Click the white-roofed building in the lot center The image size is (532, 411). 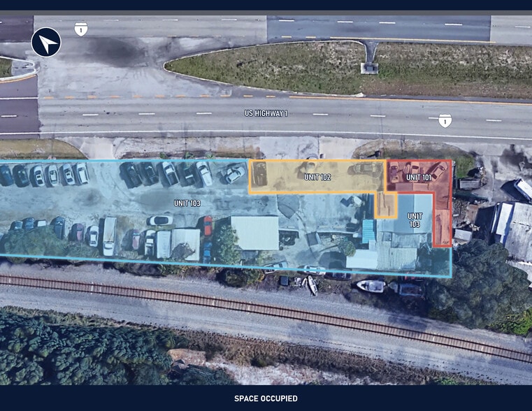coord(254,232)
